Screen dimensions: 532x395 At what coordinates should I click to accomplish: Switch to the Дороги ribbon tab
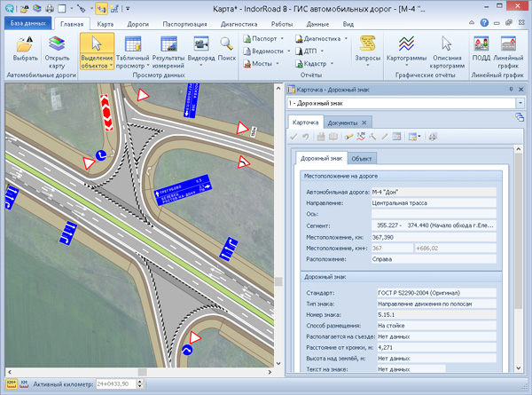(137, 24)
